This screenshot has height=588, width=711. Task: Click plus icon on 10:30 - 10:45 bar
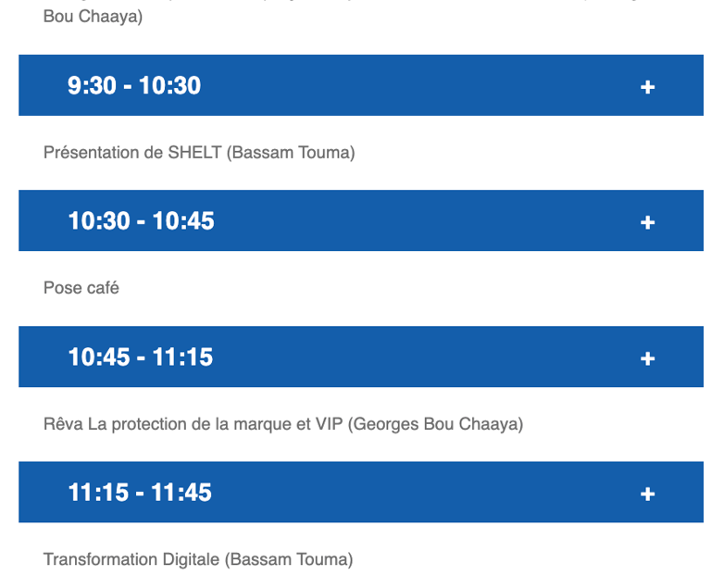(x=647, y=222)
